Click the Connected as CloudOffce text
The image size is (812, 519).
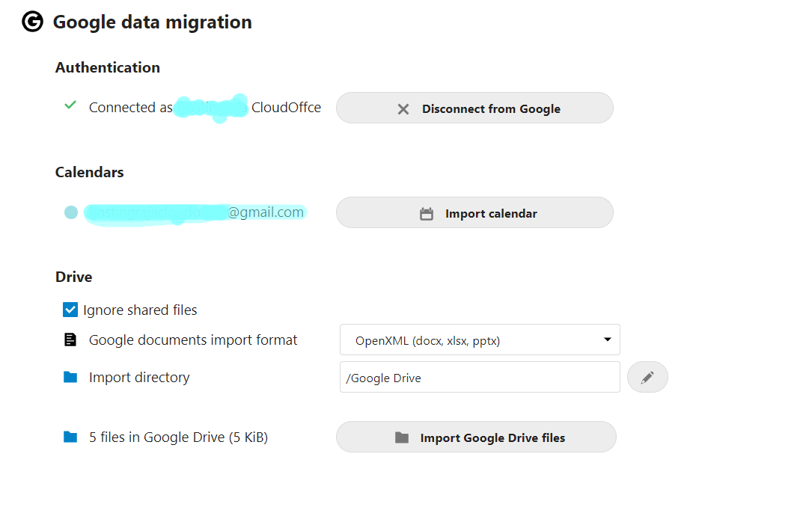(205, 107)
